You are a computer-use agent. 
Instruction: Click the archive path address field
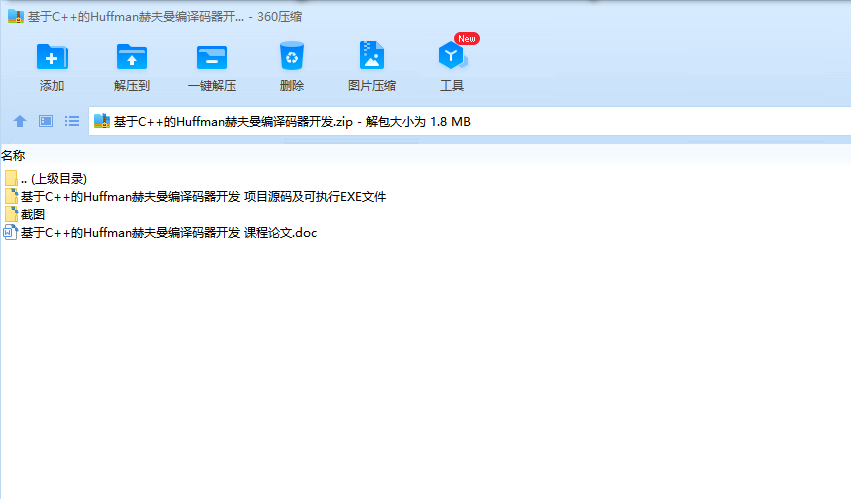click(x=469, y=121)
